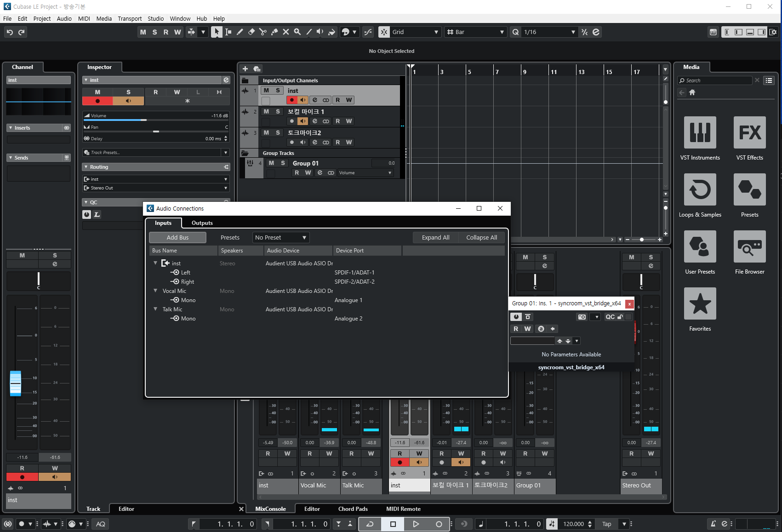Click the Add Track plus icon
Image resolution: width=782 pixels, height=532 pixels.
[x=245, y=69]
